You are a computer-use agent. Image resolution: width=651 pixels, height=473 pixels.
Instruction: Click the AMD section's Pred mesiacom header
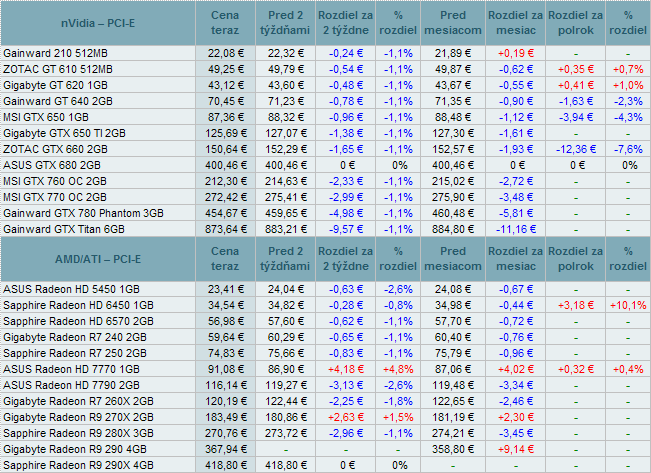point(453,259)
